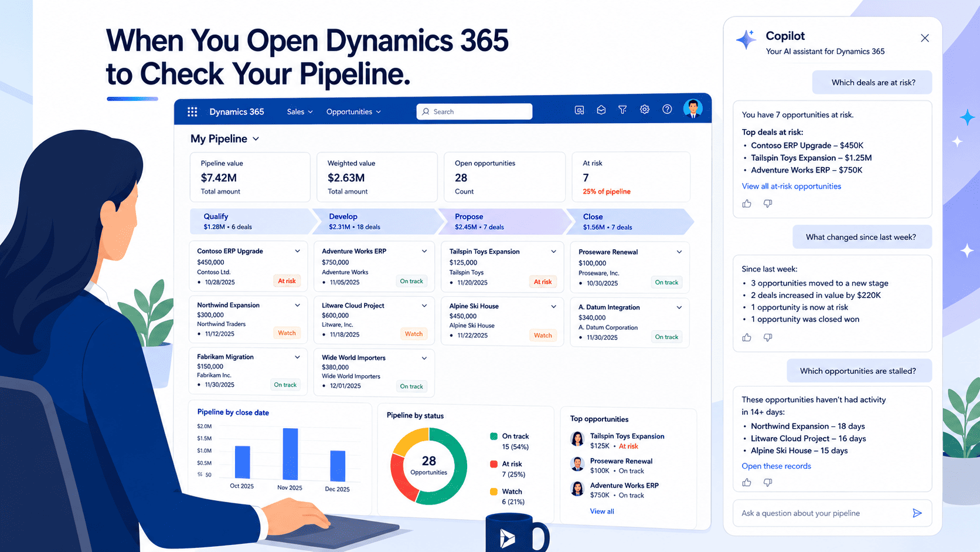Click the Copilot sparkle logo
Image resolution: width=980 pixels, height=552 pixels.
pyautogui.click(x=746, y=40)
